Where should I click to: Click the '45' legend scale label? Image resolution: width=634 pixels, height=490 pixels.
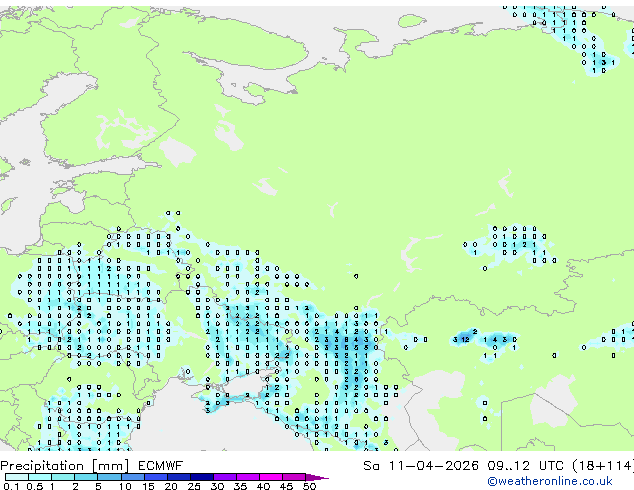[286, 486]
